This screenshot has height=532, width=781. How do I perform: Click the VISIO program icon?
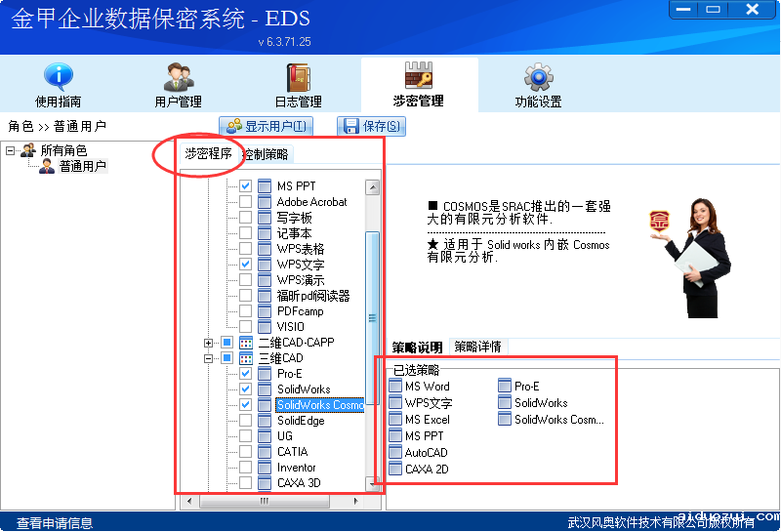click(x=265, y=327)
